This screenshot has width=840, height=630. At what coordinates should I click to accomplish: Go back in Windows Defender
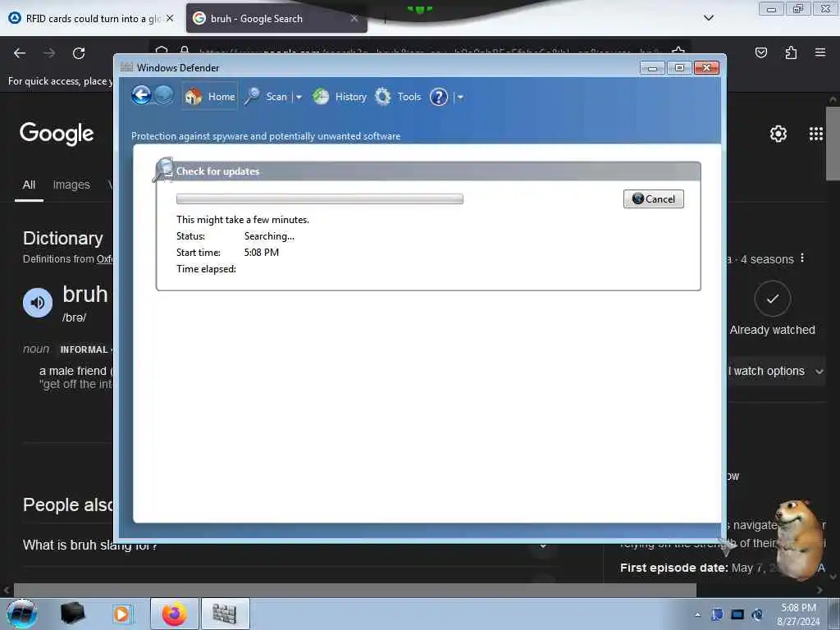pos(141,96)
